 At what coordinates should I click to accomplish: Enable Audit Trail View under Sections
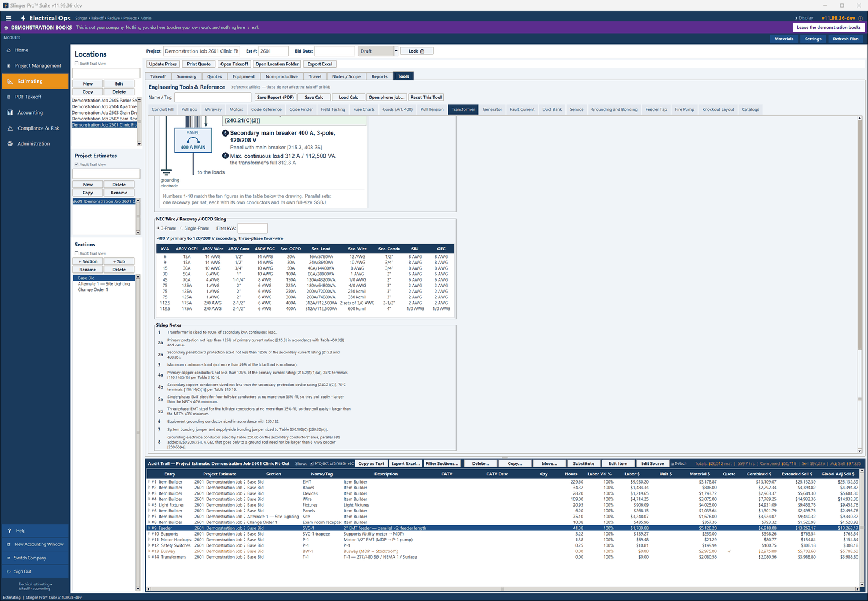pyautogui.click(x=76, y=253)
